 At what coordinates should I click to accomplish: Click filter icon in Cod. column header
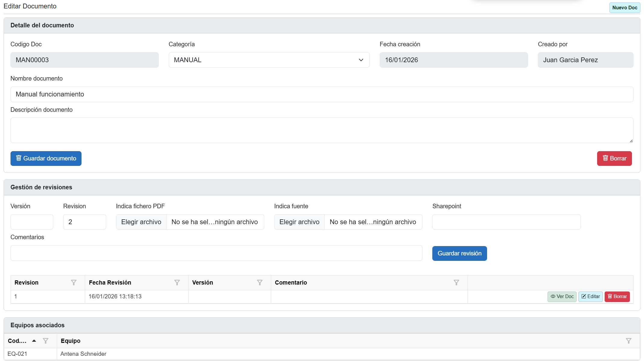coord(46,341)
